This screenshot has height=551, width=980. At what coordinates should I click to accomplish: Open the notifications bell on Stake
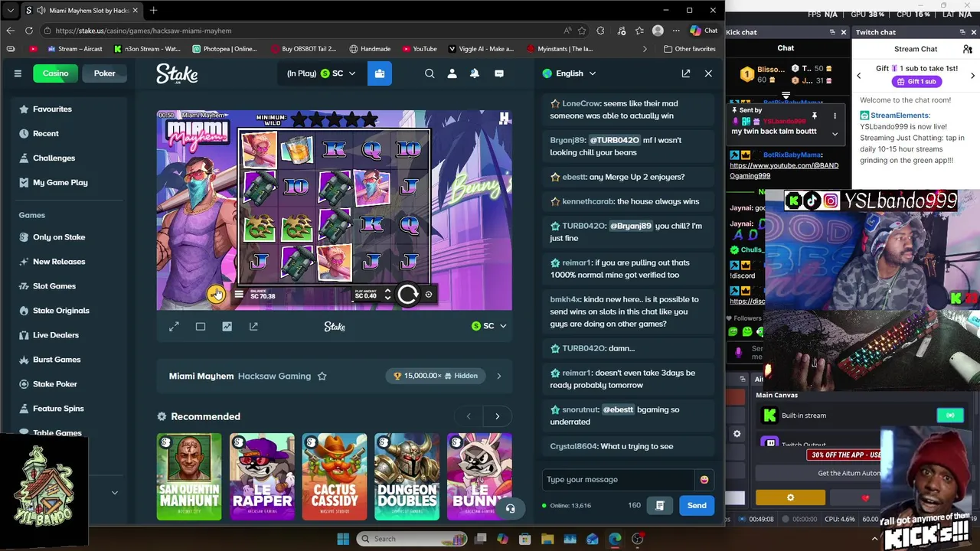(x=475, y=73)
